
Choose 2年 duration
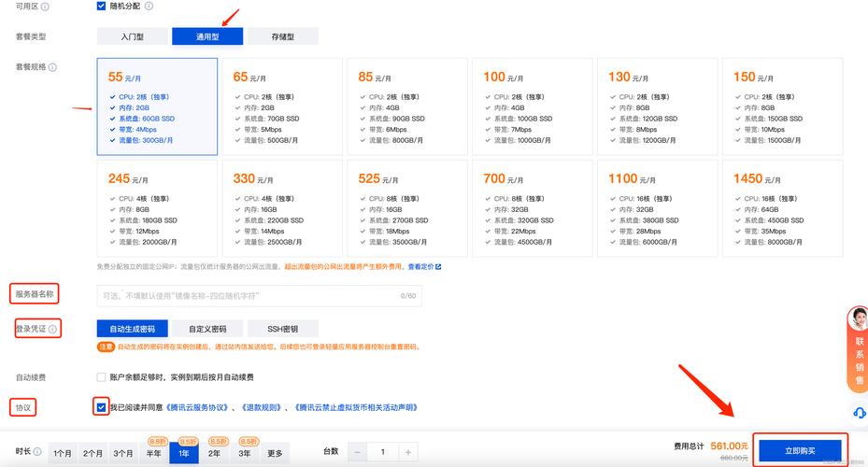point(214,453)
